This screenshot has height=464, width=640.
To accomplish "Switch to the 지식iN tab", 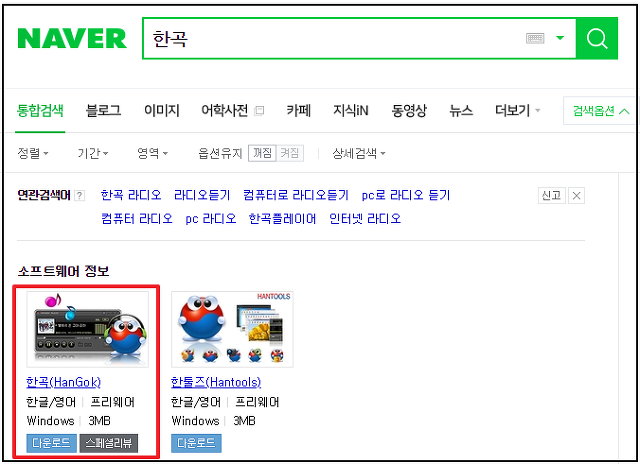I will coord(351,111).
